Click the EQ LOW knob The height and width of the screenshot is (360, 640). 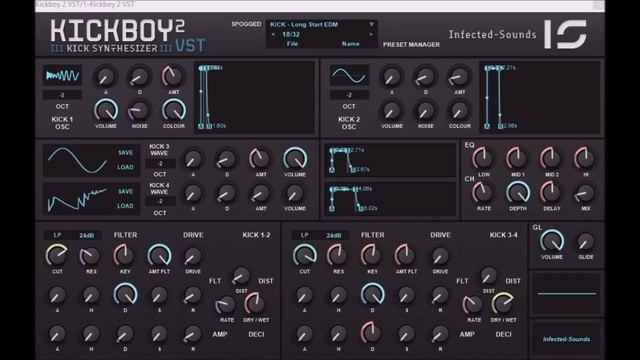483,158
